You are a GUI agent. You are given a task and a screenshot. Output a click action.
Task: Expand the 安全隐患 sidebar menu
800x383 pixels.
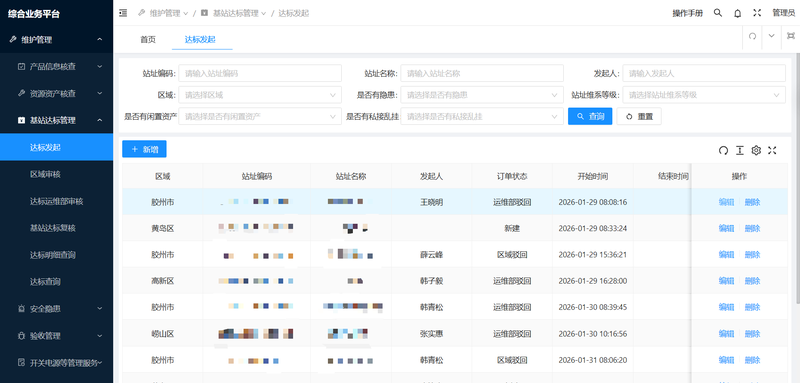tap(56, 309)
